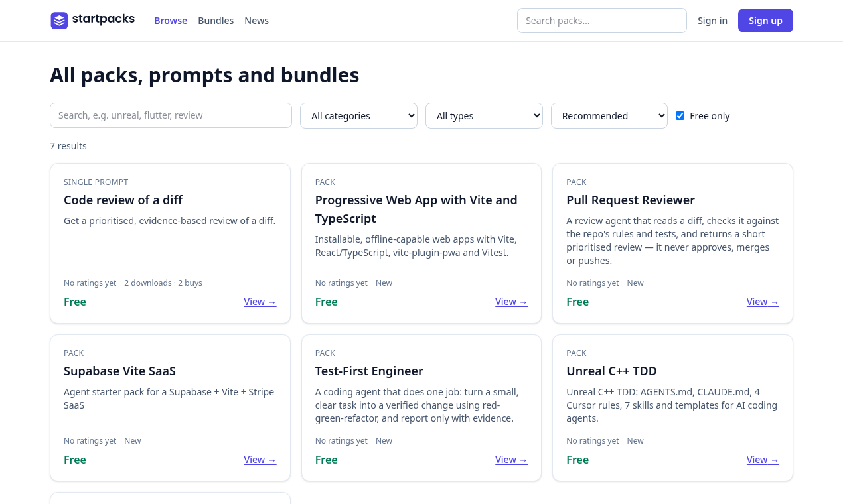Open the Progressive Web App with Vite title

pos(416,210)
